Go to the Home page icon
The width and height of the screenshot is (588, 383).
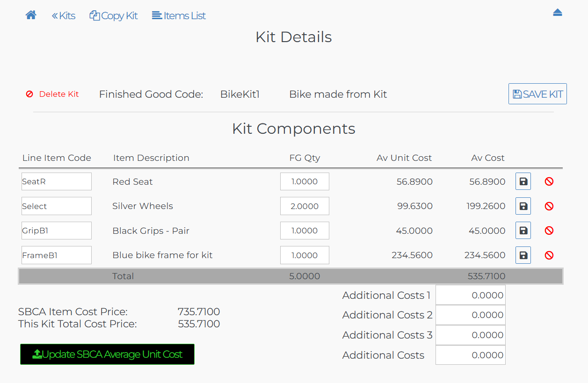[x=31, y=15]
